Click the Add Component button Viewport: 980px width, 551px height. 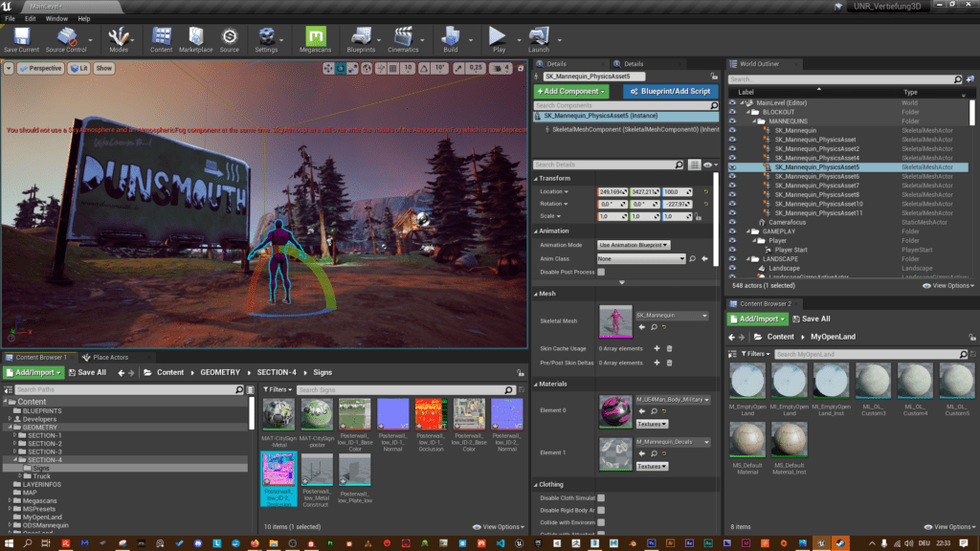[x=571, y=91]
